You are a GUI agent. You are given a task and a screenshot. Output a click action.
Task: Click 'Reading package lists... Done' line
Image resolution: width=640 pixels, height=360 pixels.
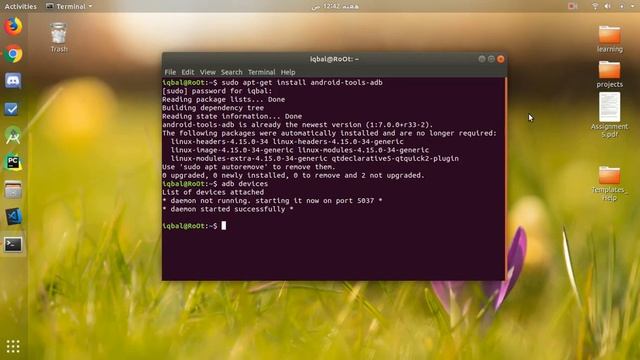[x=224, y=99]
